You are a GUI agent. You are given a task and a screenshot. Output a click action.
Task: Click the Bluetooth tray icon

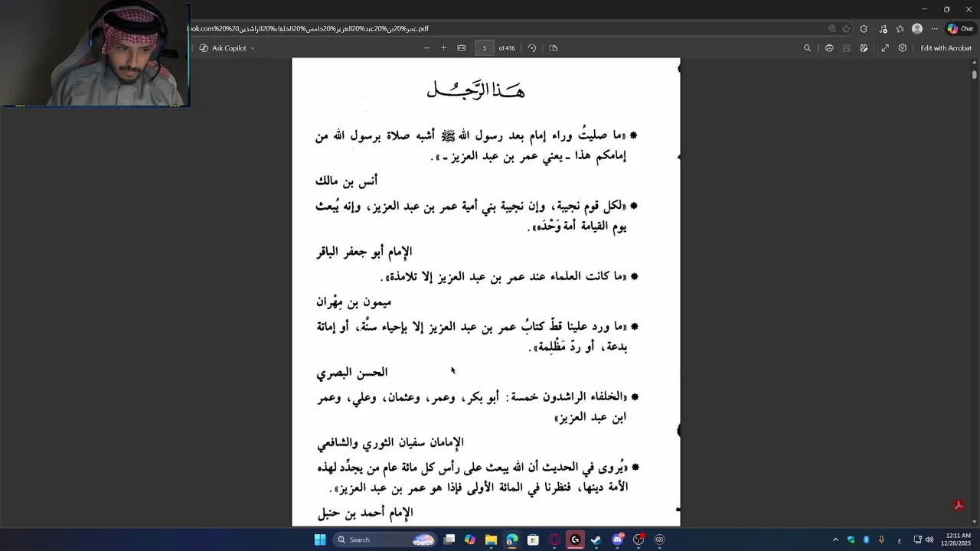866,540
